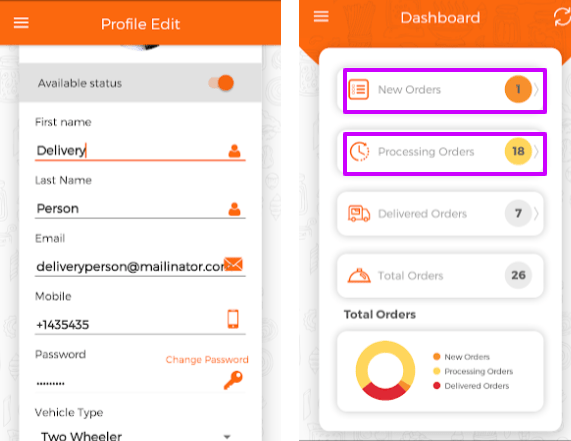Expand Delivered Orders via its chevron
Viewport: 571px width, 441px height.
click(536, 213)
